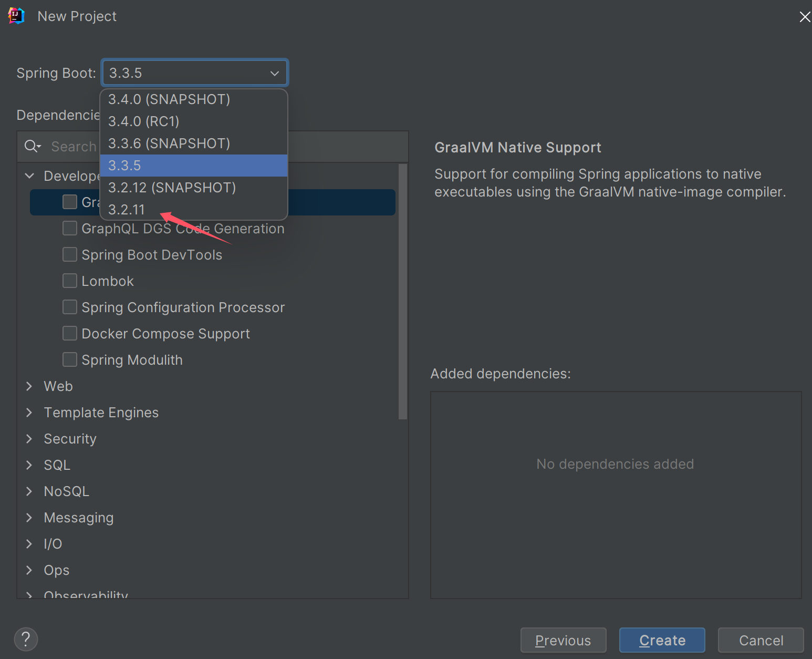Screen dimensions: 812x659
Task: Open the Spring Boot version combo box
Action: pos(195,73)
